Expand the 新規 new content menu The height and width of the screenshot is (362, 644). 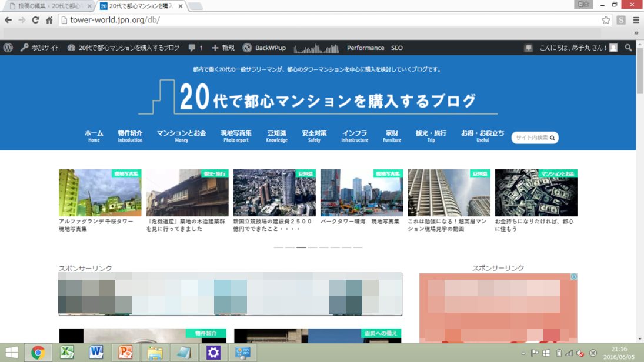pos(223,48)
